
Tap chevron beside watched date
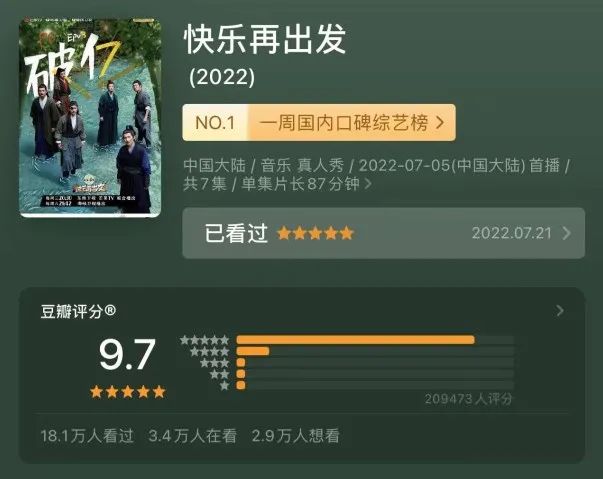coord(566,233)
